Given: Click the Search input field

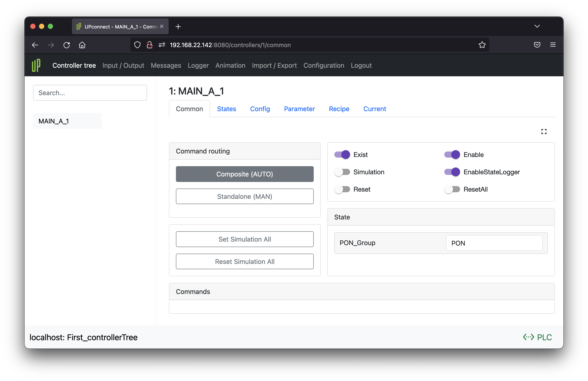Looking at the screenshot, I should click(x=90, y=93).
